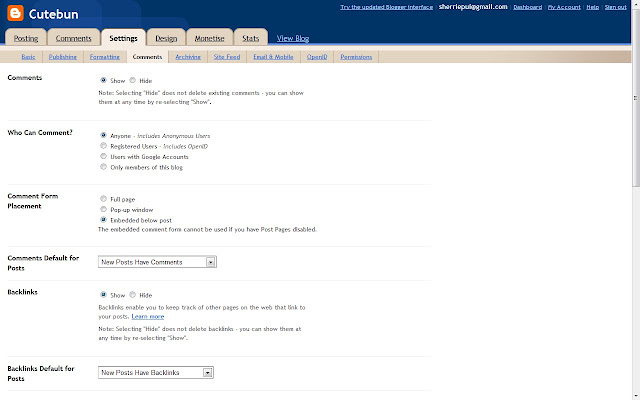The height and width of the screenshot is (400, 640).
Task: Click the page vertical scrollbar
Action: (636, 98)
